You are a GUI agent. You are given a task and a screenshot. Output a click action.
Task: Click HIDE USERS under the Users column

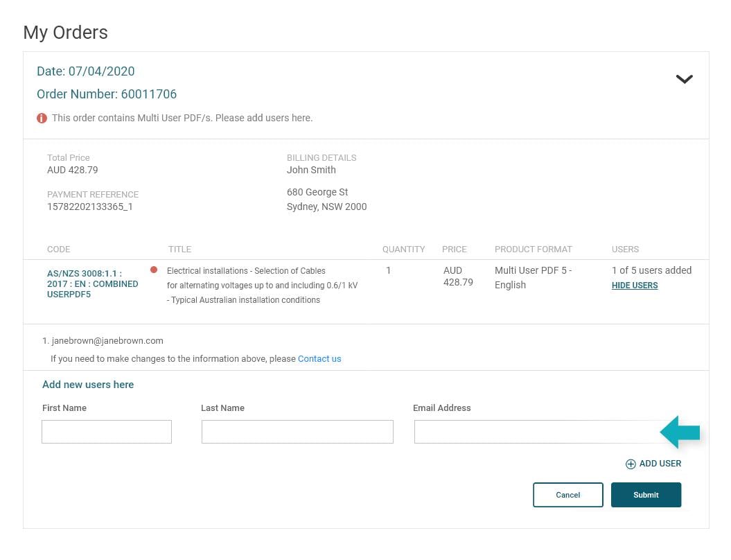634,285
